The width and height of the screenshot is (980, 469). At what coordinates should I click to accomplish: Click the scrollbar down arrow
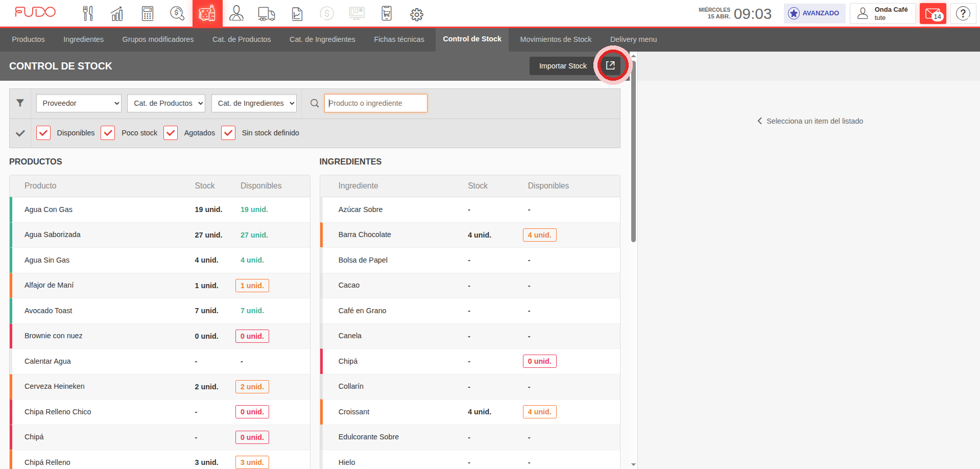633,464
